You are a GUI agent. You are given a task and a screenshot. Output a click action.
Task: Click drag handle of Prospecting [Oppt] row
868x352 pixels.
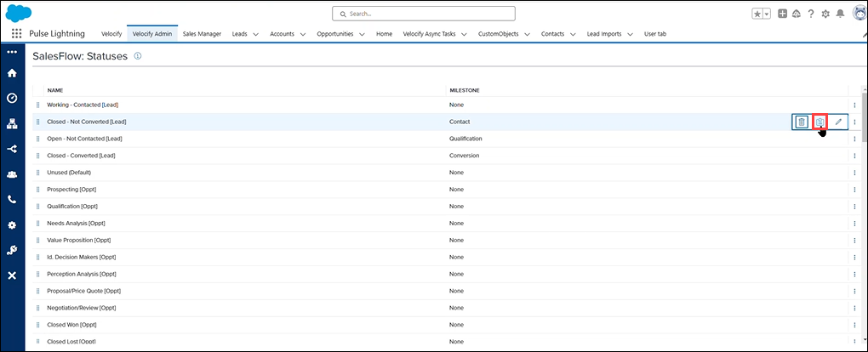click(x=38, y=190)
